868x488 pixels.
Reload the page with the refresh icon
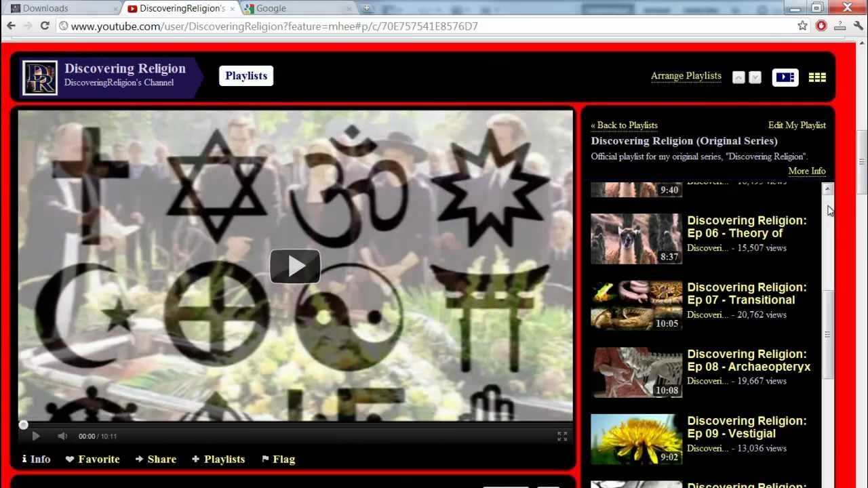[45, 26]
